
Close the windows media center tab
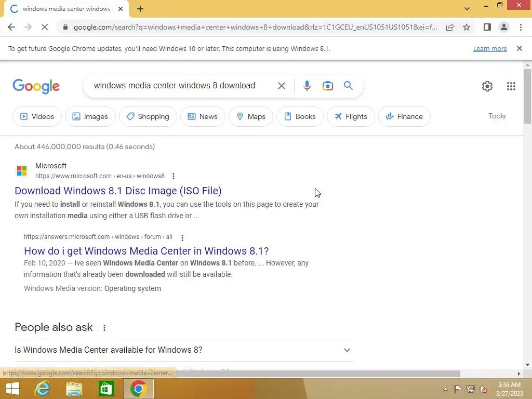pyautogui.click(x=121, y=9)
